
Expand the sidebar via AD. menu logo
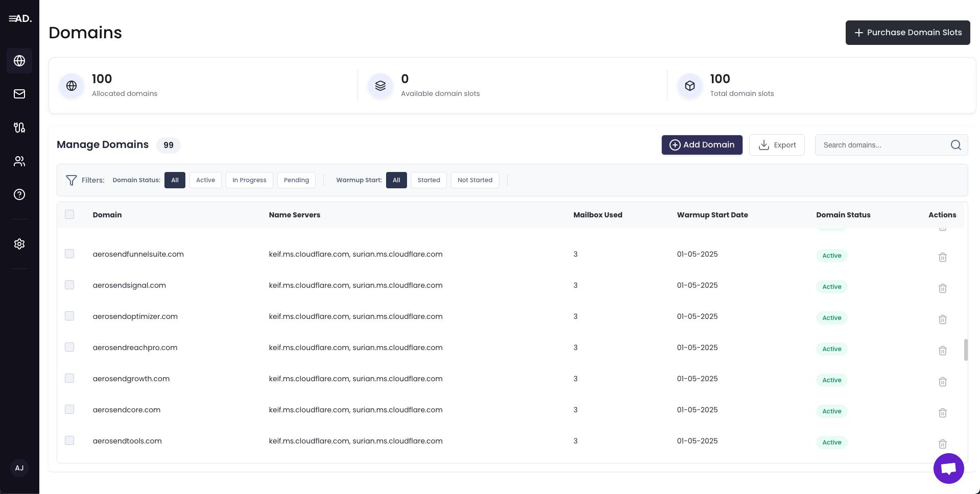20,19
